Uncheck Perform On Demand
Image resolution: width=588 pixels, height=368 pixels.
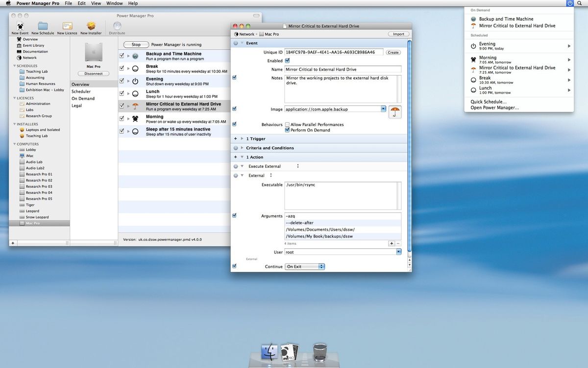(288, 130)
